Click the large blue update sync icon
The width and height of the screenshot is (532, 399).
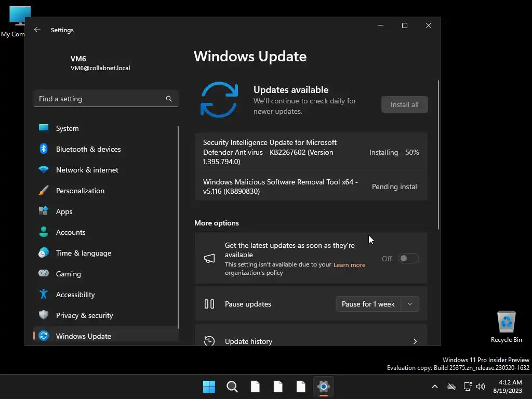tap(219, 100)
